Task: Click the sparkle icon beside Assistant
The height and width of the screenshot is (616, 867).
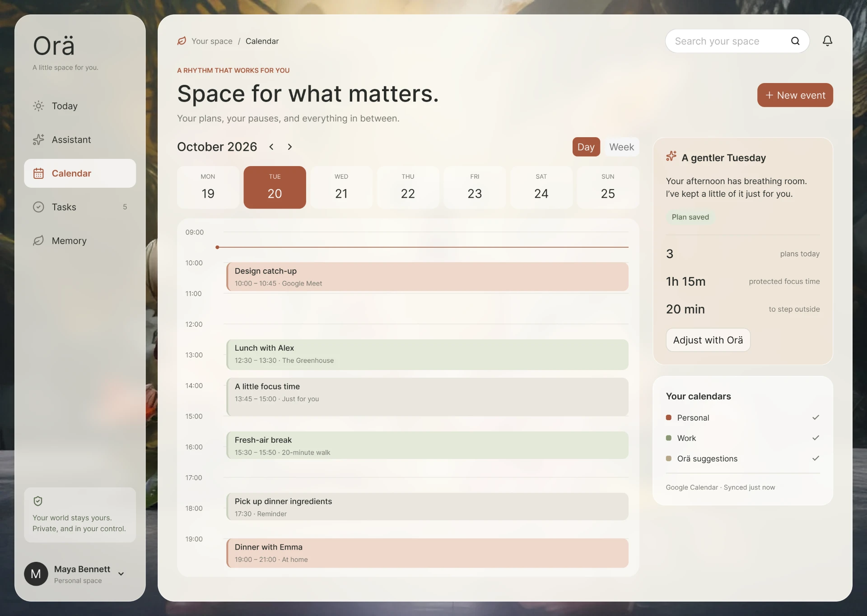Action: 38,139
